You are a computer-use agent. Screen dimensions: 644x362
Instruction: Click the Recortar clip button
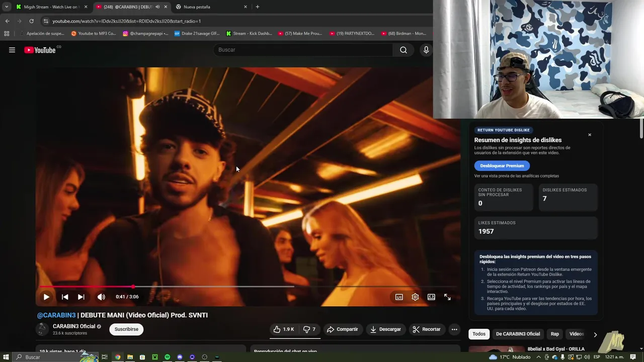click(x=427, y=329)
